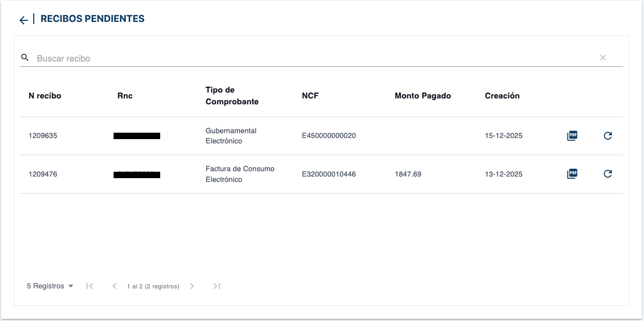Go to first page of records
644x321 pixels.
click(90, 286)
